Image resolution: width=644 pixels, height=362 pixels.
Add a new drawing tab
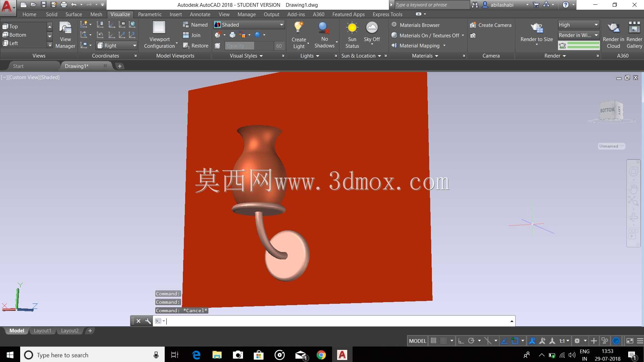pyautogui.click(x=120, y=66)
